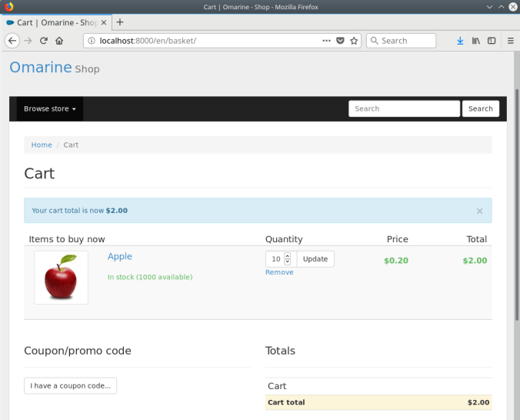Go to the Firefox home page icon
The width and height of the screenshot is (520, 420).
pyautogui.click(x=59, y=41)
